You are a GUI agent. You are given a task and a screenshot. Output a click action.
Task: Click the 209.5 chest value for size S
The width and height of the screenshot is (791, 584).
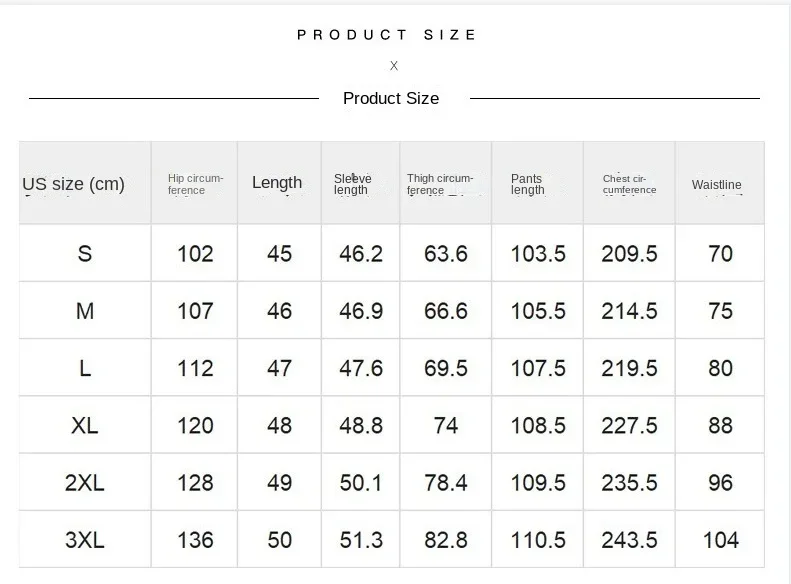(x=629, y=253)
